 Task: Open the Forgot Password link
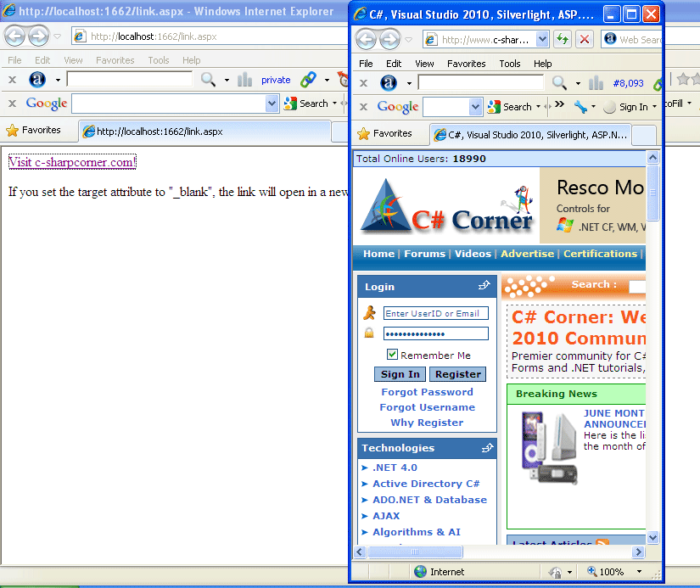pyautogui.click(x=427, y=391)
